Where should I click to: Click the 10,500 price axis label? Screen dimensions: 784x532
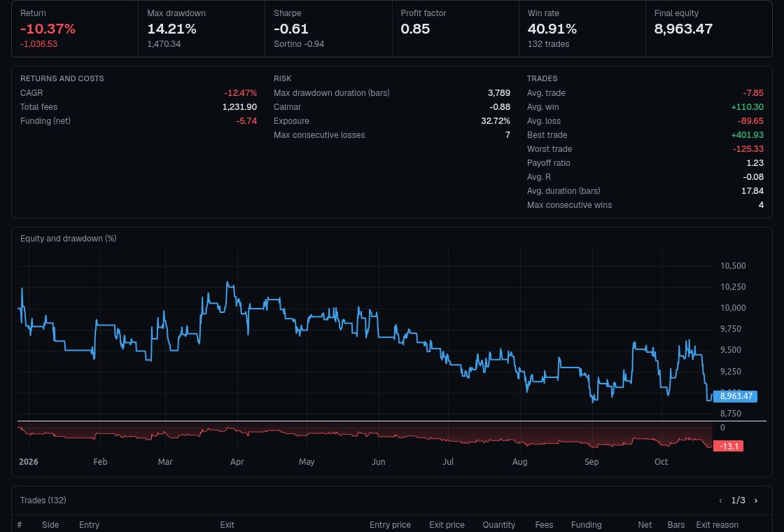(x=733, y=265)
